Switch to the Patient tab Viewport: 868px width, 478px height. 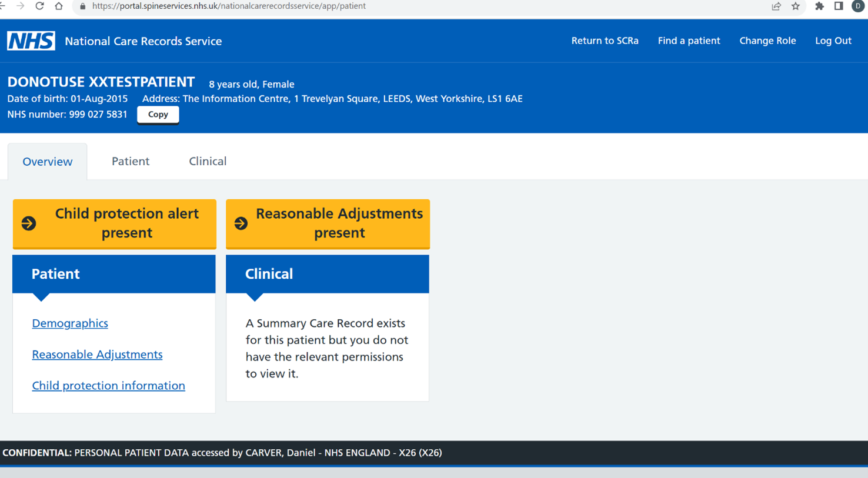(x=131, y=161)
